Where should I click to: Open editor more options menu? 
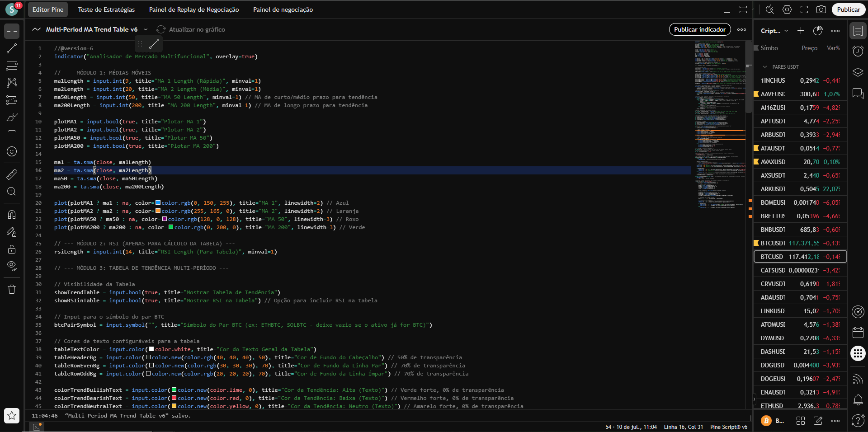(742, 29)
